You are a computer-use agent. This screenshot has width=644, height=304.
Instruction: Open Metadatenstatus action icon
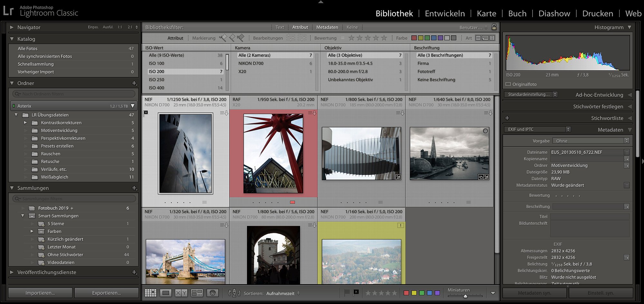627,185
